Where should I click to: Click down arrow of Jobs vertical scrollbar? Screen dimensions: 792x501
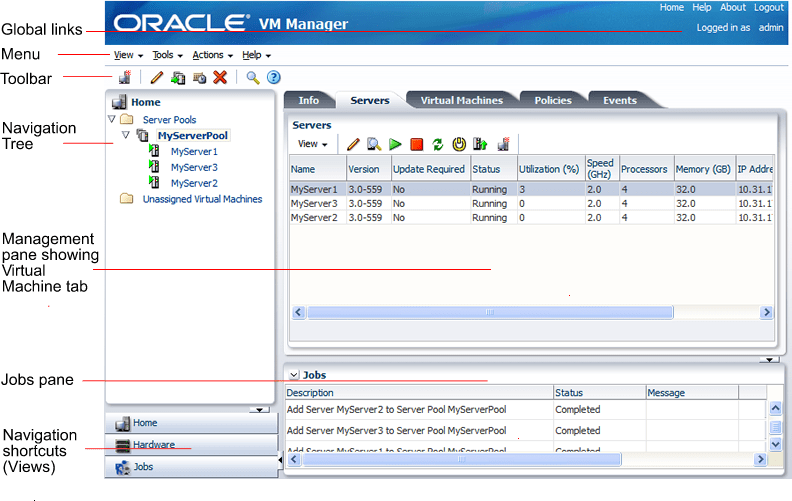click(775, 444)
